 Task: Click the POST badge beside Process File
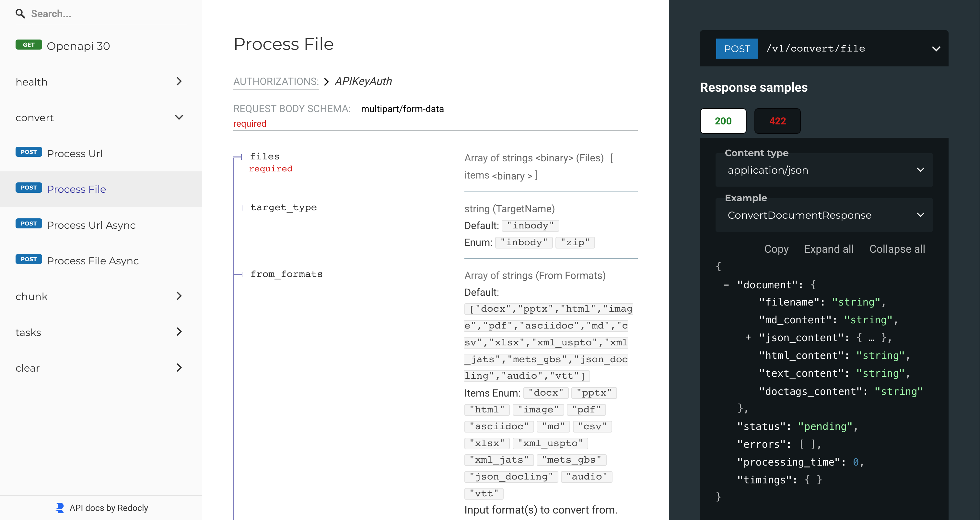29,188
